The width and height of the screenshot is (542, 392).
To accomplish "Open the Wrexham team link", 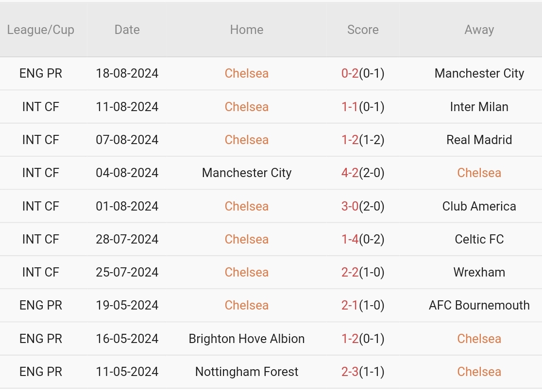I will pos(479,272).
